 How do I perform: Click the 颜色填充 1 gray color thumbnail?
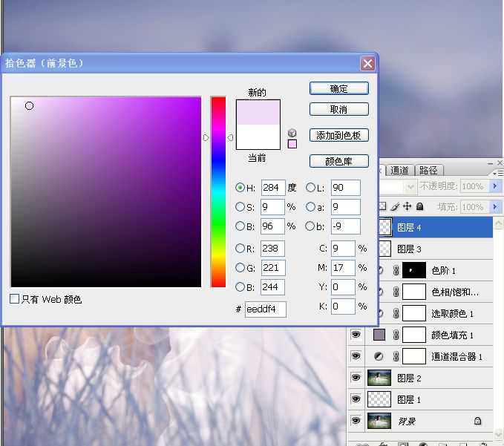[379, 335]
